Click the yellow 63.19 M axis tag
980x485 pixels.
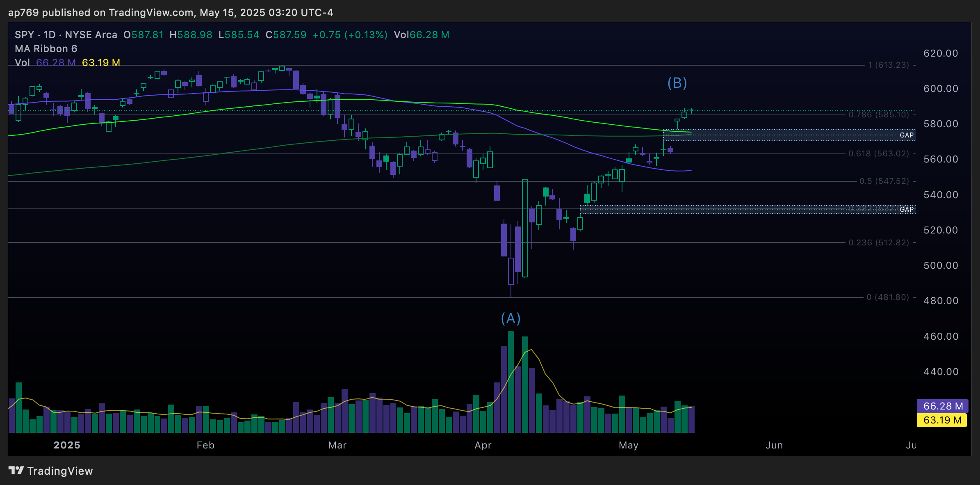942,420
